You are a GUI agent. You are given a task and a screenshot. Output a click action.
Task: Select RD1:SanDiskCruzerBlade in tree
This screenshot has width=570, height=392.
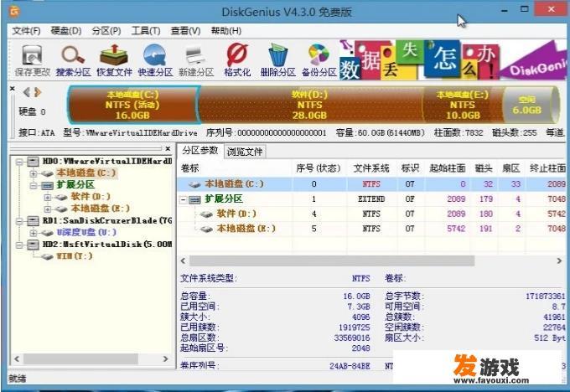[107, 220]
